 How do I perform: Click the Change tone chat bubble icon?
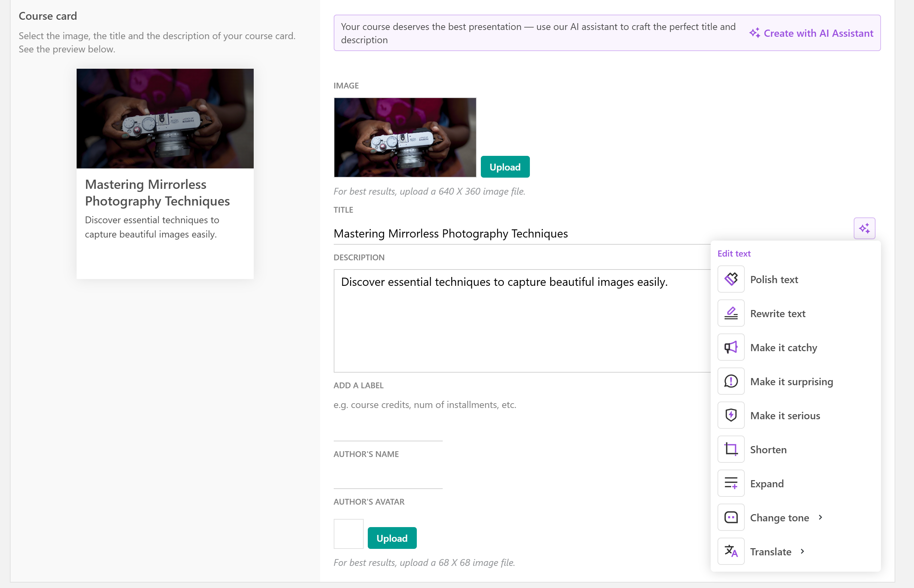point(730,517)
